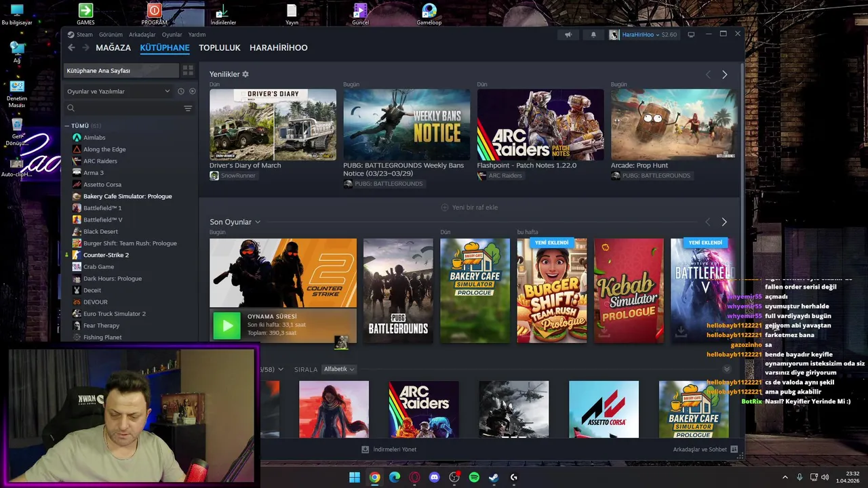Open Yenilikler settings gear
This screenshot has height=488, width=868.
click(245, 74)
